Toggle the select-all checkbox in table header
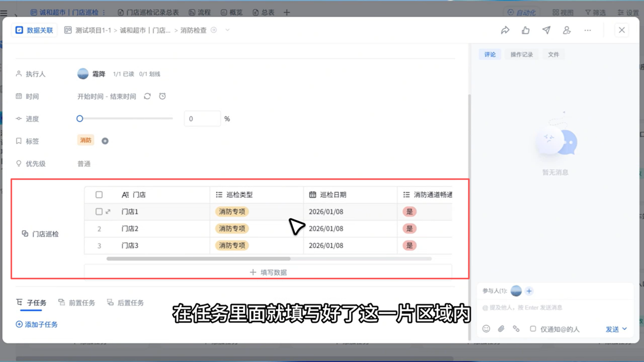The image size is (644, 362). click(x=99, y=195)
